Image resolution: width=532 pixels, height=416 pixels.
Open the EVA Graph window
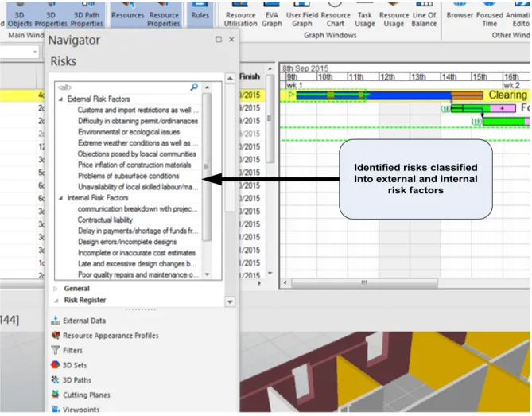point(272,15)
